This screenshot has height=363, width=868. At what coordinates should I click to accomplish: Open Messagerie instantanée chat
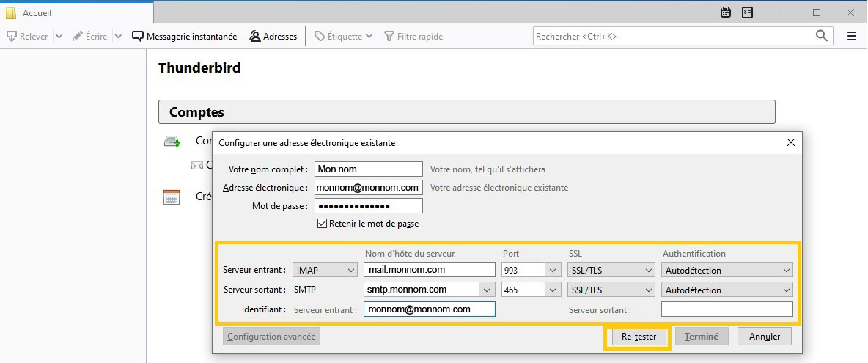[184, 37]
